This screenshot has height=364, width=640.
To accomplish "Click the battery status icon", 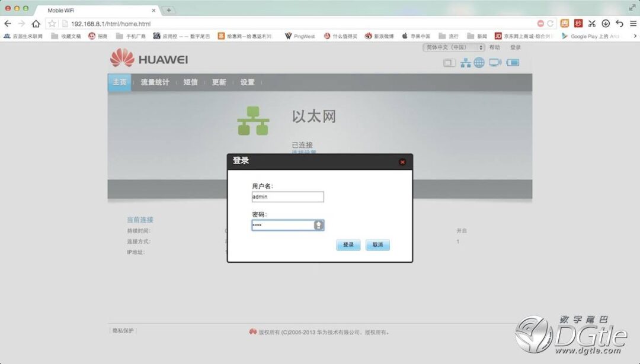I will pos(513,62).
